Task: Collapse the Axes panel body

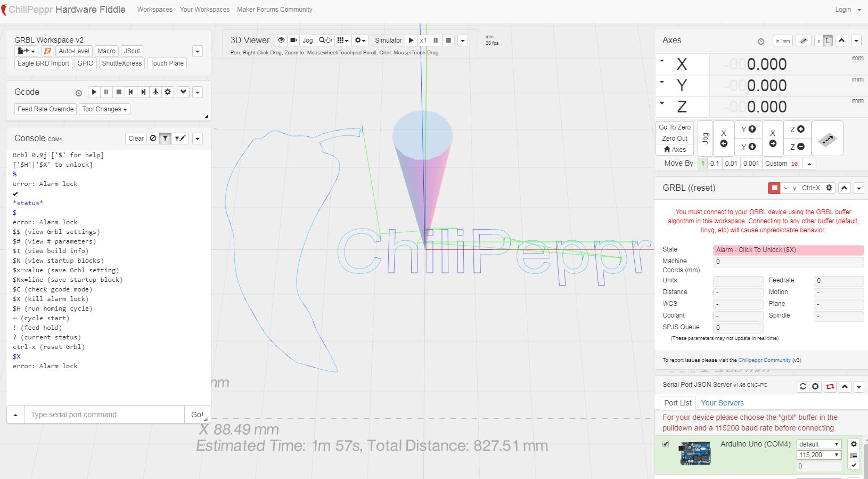Action: coord(842,40)
